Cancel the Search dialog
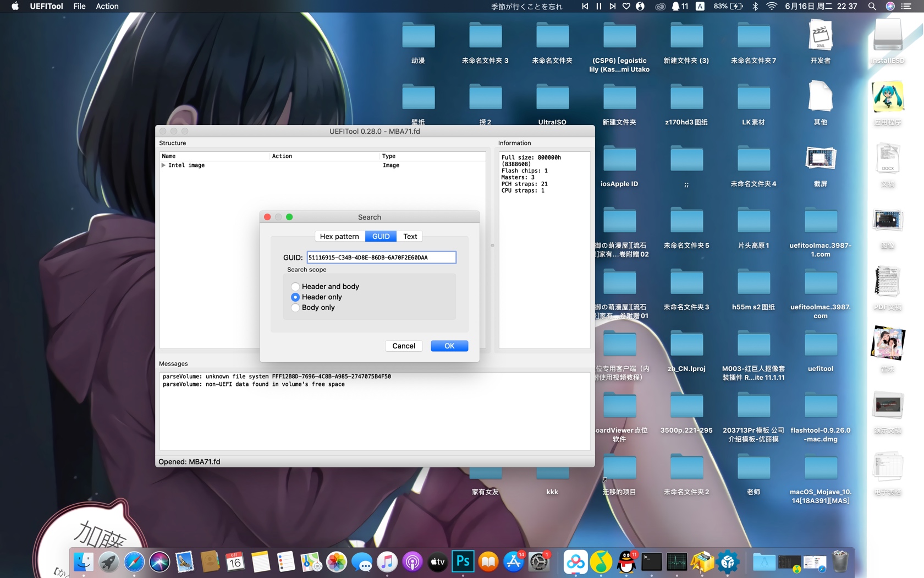The width and height of the screenshot is (924, 578). [x=404, y=346]
